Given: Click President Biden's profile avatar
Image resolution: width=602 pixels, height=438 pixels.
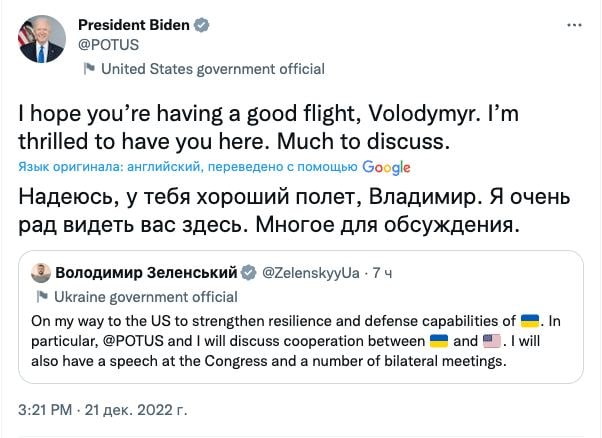Looking at the screenshot, I should point(40,39).
